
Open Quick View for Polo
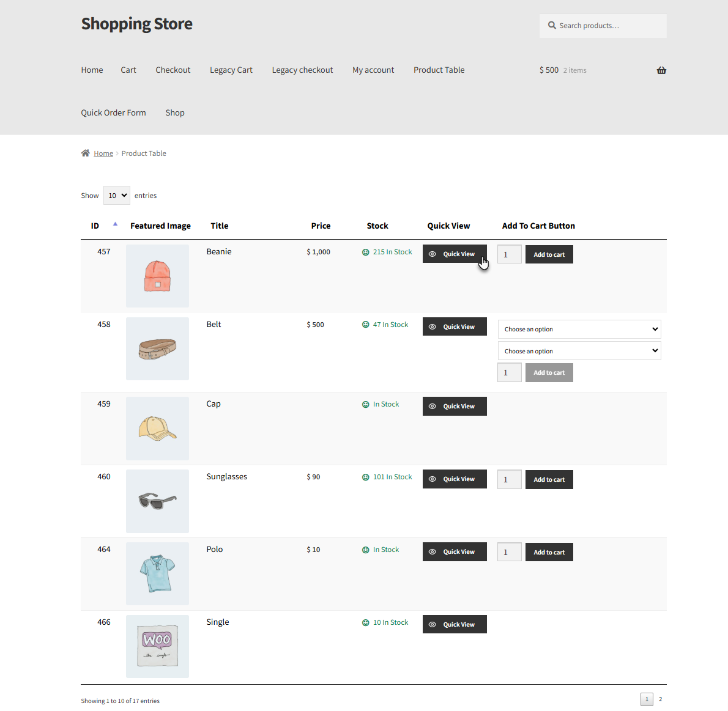(x=455, y=552)
